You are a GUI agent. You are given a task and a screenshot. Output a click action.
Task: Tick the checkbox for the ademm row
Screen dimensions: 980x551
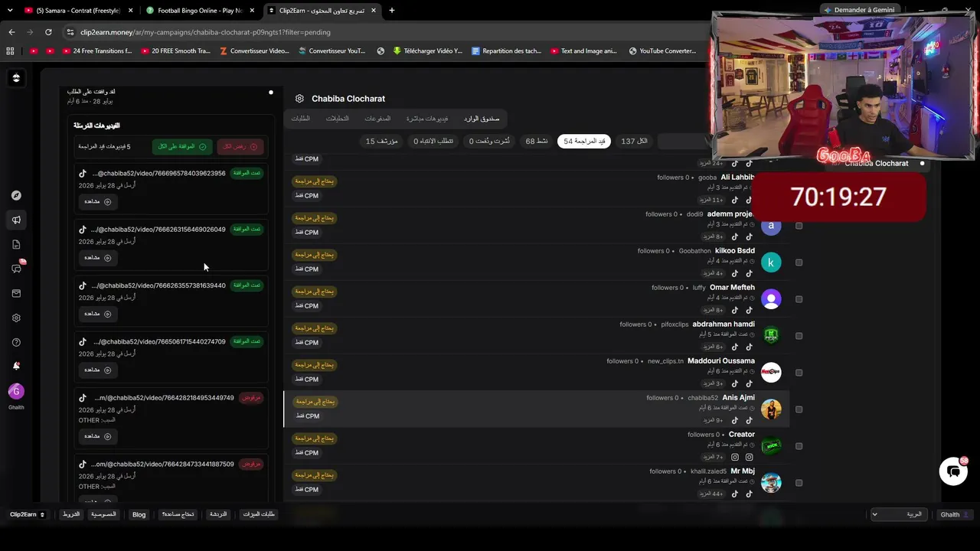click(799, 226)
